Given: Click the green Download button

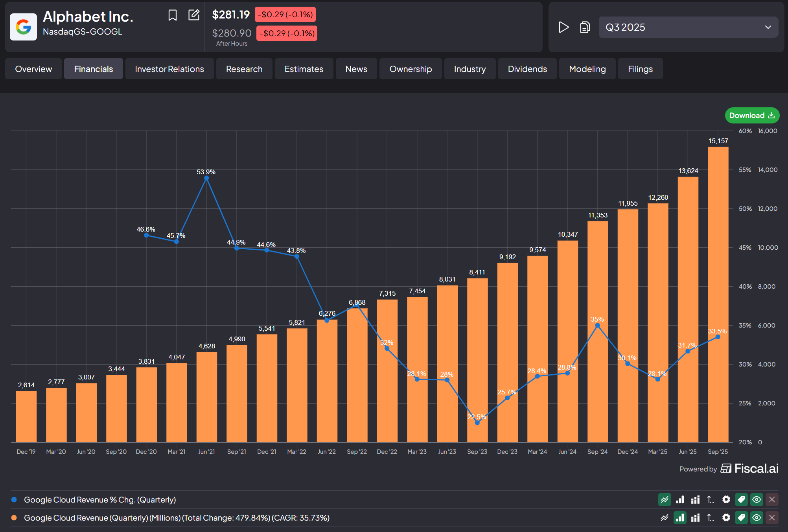Looking at the screenshot, I should pos(751,115).
